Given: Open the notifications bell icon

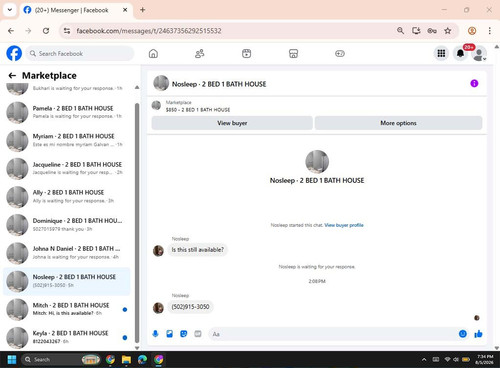Looking at the screenshot, I should coord(460,53).
